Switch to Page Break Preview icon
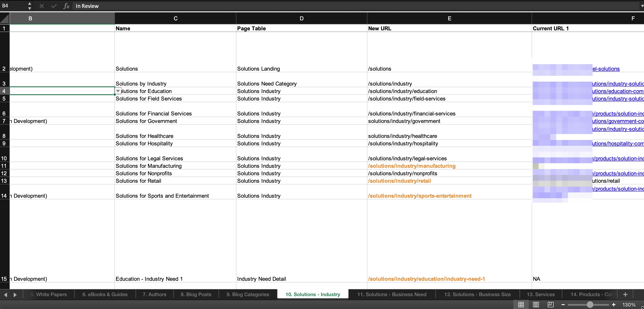Screen dimensions: 644x309 pyautogui.click(x=550, y=304)
